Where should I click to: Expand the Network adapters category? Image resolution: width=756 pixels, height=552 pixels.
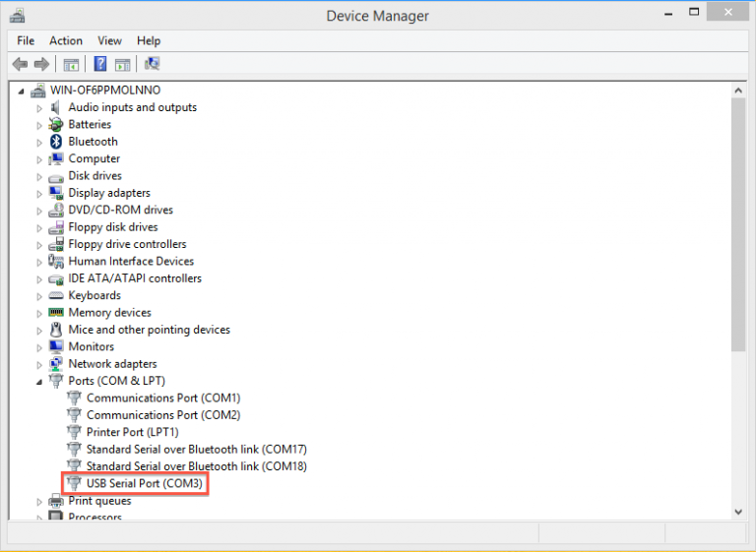[x=40, y=364]
